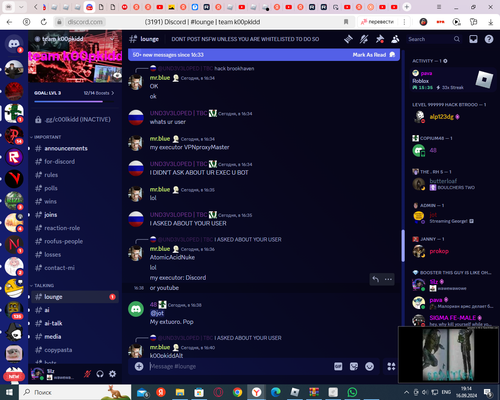This screenshot has width=500, height=400.
Task: Open the announcements channel
Action: click(75, 148)
